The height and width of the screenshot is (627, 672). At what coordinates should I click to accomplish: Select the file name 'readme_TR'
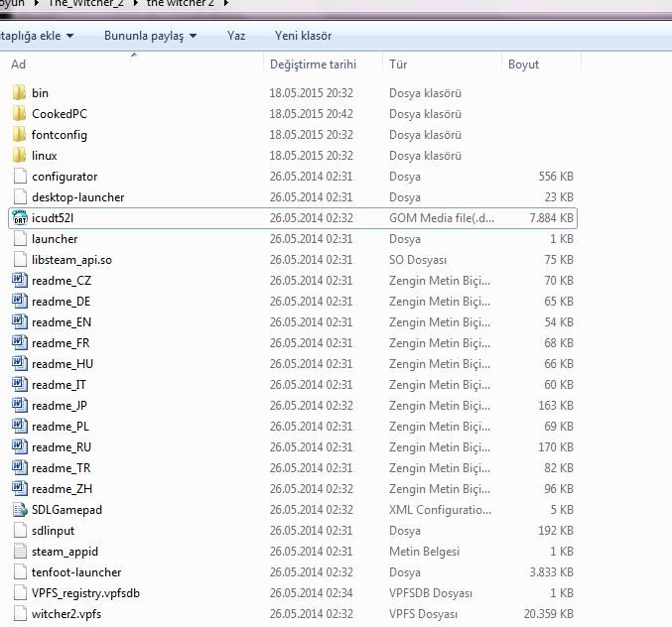coord(61,468)
